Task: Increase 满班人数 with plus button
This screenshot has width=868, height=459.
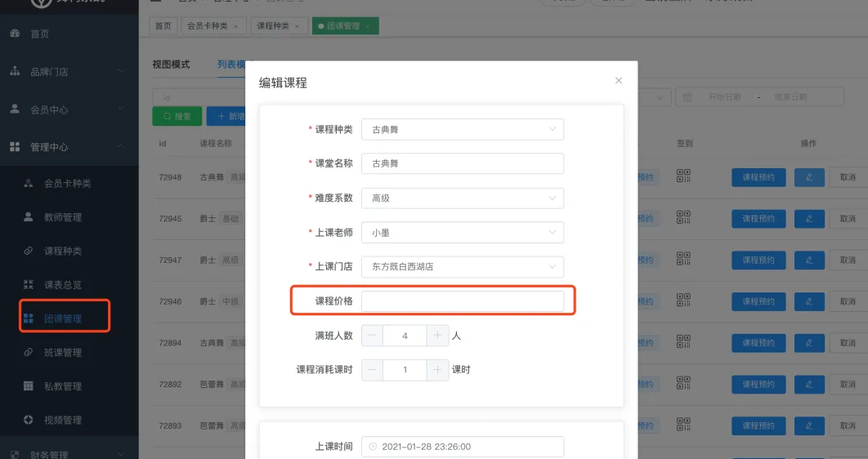Action: click(x=438, y=336)
